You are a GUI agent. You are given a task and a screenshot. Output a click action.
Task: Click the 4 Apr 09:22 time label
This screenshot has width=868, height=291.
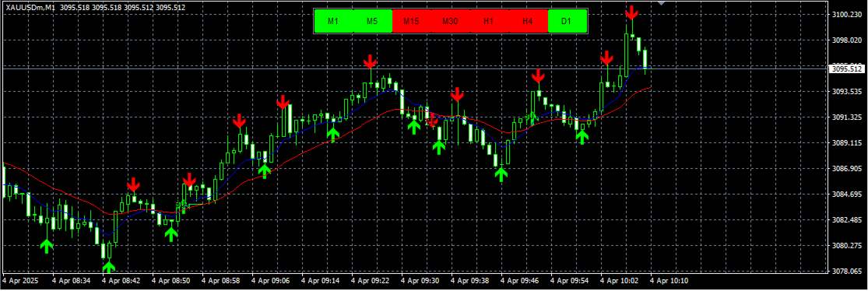[371, 281]
